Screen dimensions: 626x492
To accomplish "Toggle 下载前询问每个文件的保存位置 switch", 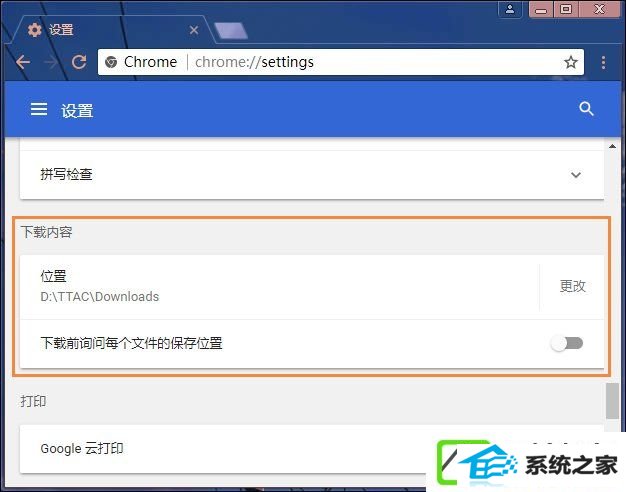I will coord(567,343).
